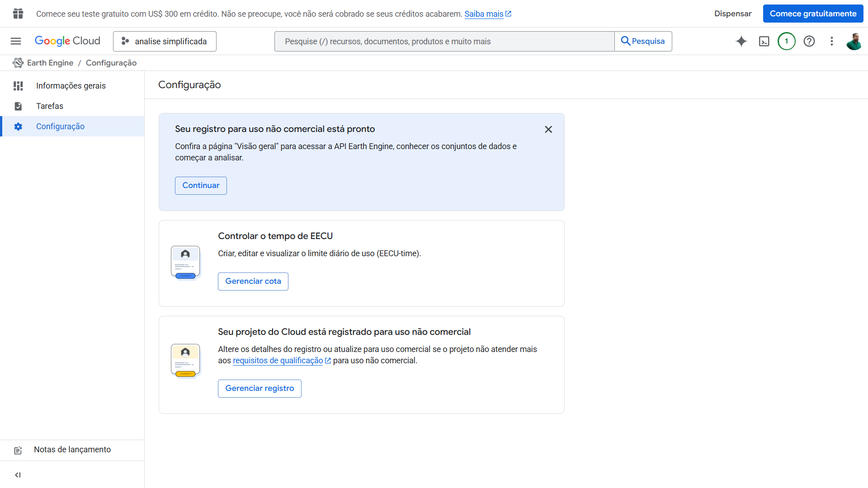
Task: Open the Gemini AI assistant
Action: (x=741, y=41)
